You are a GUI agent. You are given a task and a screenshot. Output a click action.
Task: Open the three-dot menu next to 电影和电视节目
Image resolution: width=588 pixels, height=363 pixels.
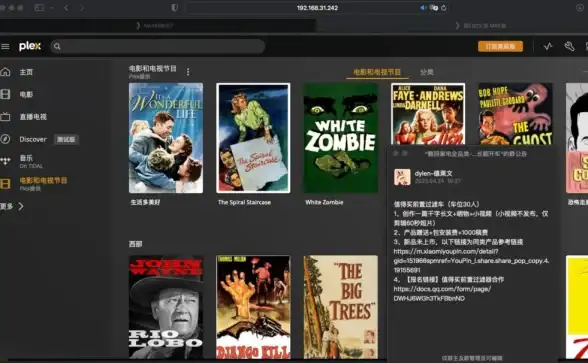pyautogui.click(x=188, y=72)
